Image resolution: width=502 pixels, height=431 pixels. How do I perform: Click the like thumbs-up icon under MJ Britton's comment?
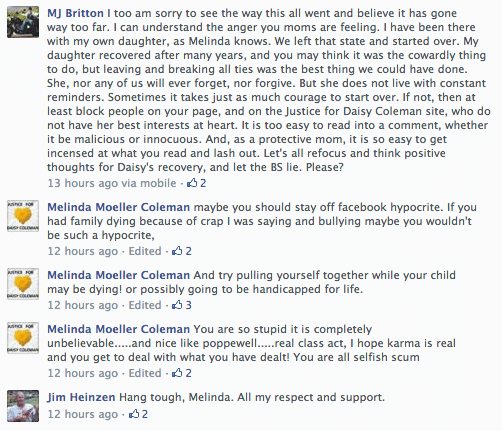(192, 183)
